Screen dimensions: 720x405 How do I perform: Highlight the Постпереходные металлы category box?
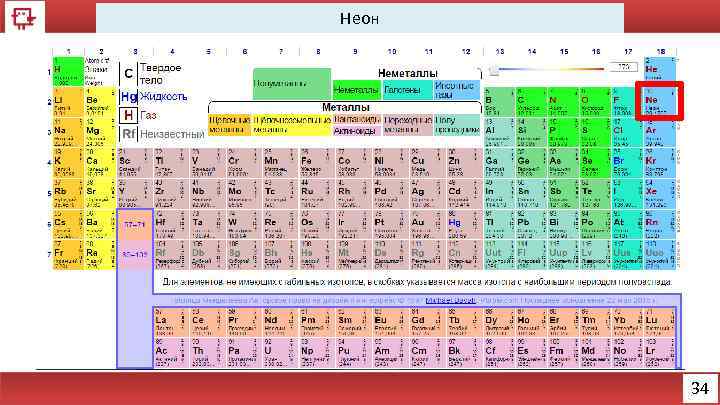[x=457, y=125]
